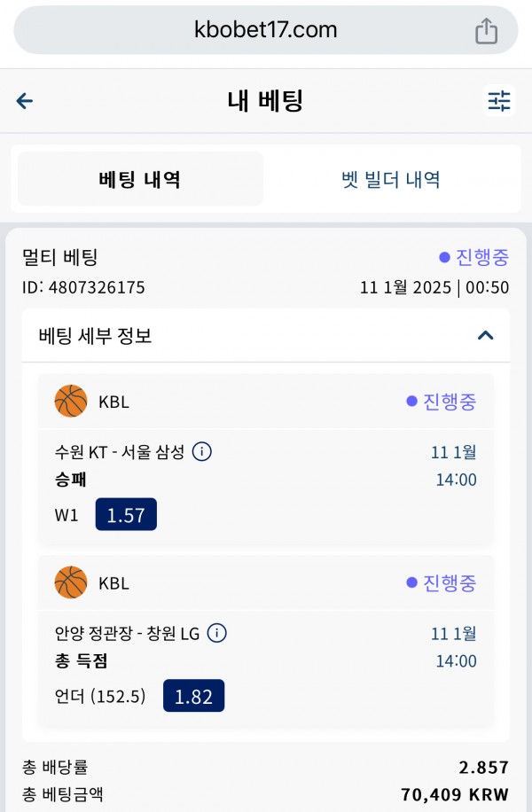This screenshot has width=532, height=812.
Task: Tap 진행중 status of second KBL bet
Action: [x=442, y=582]
